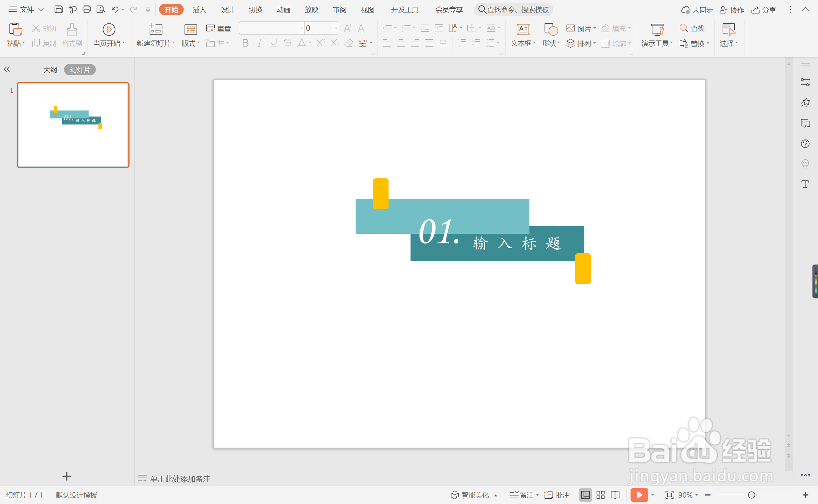Switch to slide sorter view
This screenshot has width=818, height=504.
tap(601, 495)
